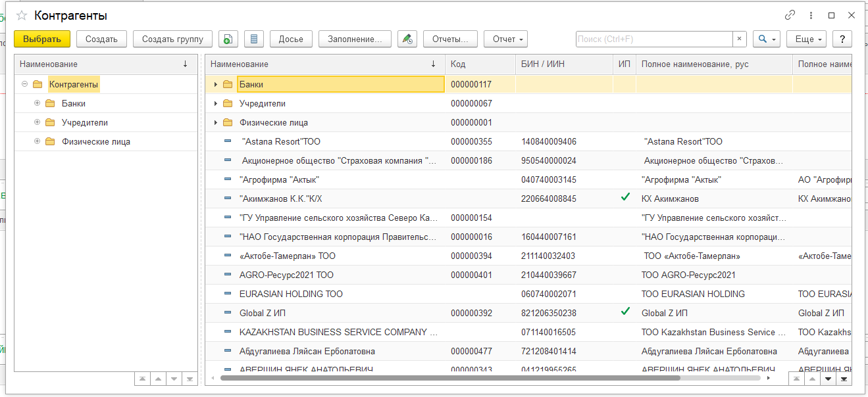The image size is (868, 397).
Task: Open the window's more-options vertical dots
Action: pyautogui.click(x=811, y=15)
